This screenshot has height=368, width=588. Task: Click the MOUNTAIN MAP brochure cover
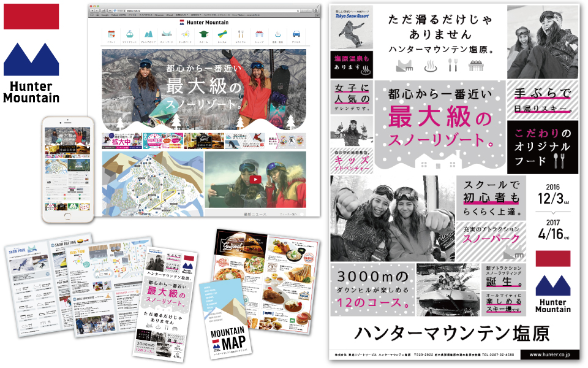(225, 318)
